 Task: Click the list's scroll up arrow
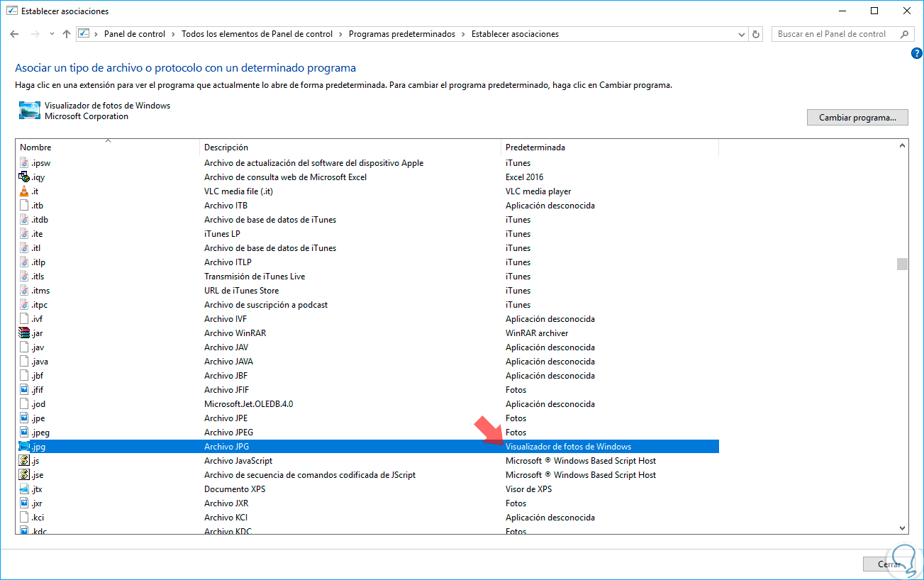[902, 146]
